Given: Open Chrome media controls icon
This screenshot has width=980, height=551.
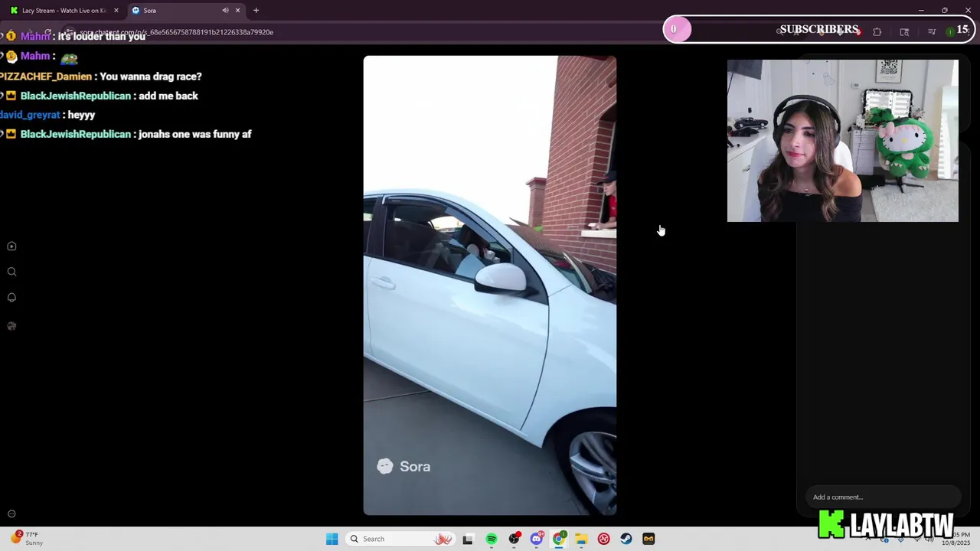Looking at the screenshot, I should point(932,32).
